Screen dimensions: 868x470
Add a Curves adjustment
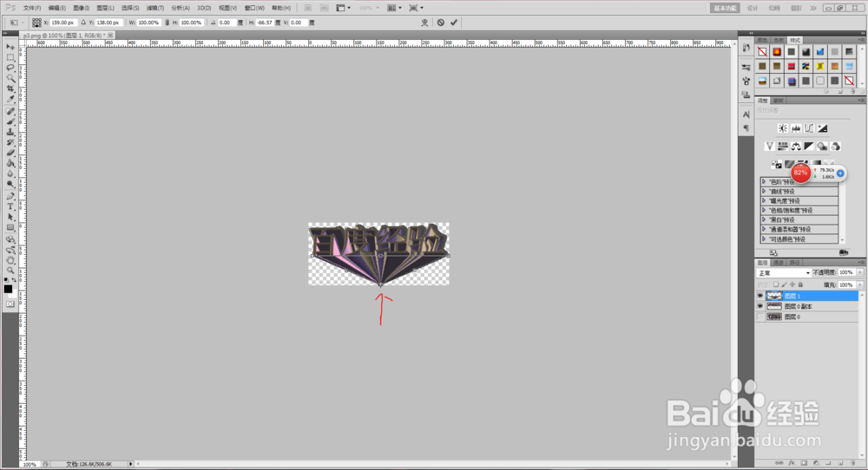(x=809, y=128)
